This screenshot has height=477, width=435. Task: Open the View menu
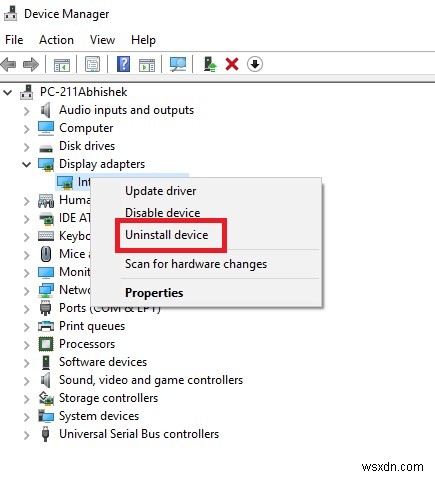pos(102,40)
